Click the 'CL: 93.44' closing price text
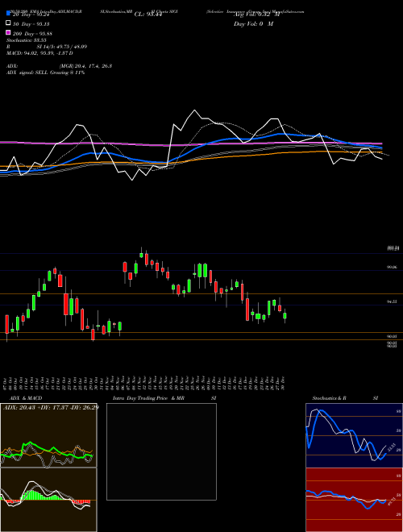The width and height of the screenshot is (403, 532). pyautogui.click(x=147, y=15)
